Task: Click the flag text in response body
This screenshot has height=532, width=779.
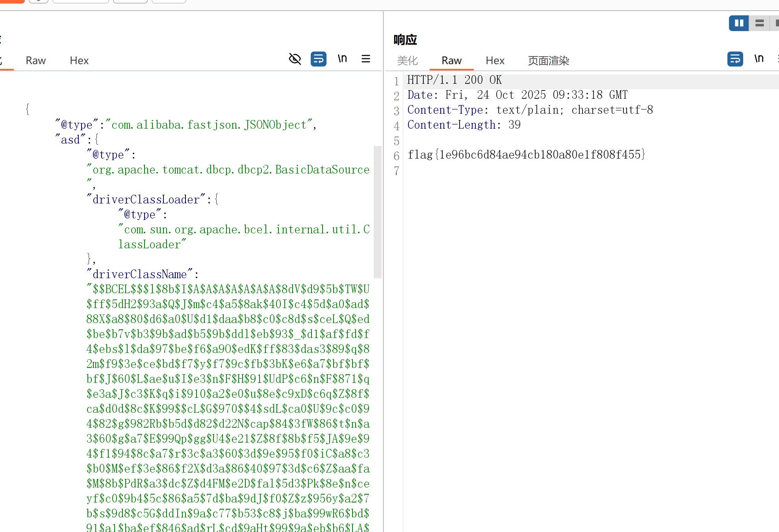Action: point(526,155)
